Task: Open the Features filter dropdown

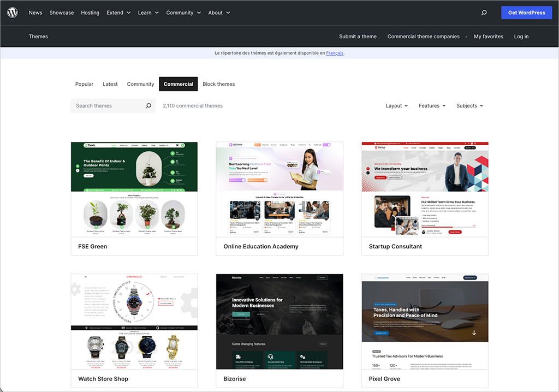Action: [x=432, y=105]
